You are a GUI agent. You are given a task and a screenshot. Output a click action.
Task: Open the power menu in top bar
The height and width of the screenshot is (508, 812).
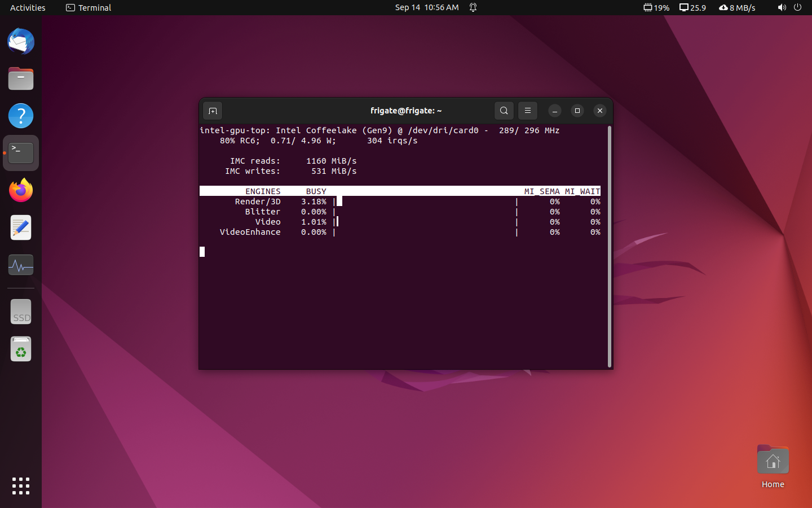click(798, 7)
